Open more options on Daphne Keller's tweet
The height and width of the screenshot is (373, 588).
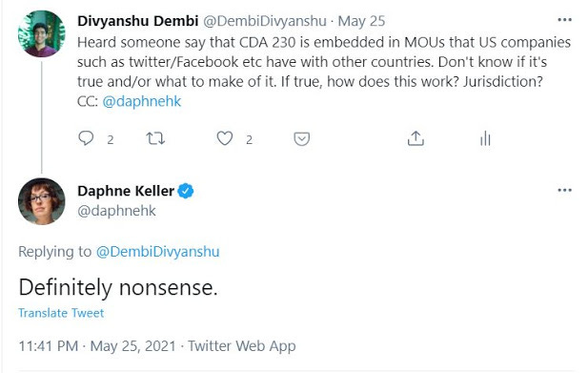[564, 190]
